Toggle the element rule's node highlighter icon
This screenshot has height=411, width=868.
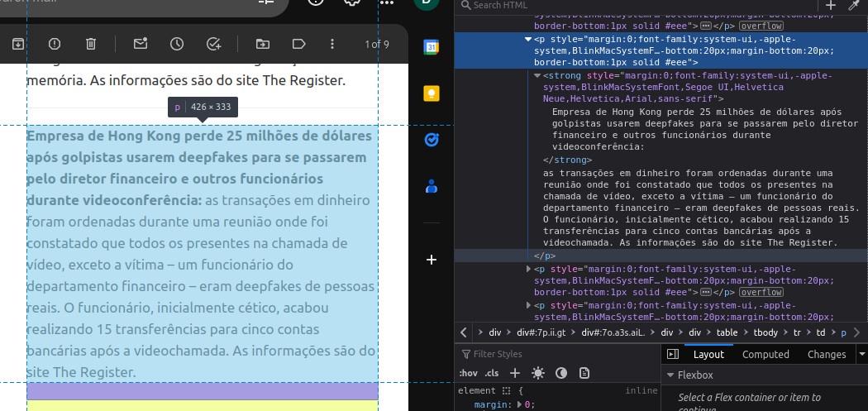point(506,390)
